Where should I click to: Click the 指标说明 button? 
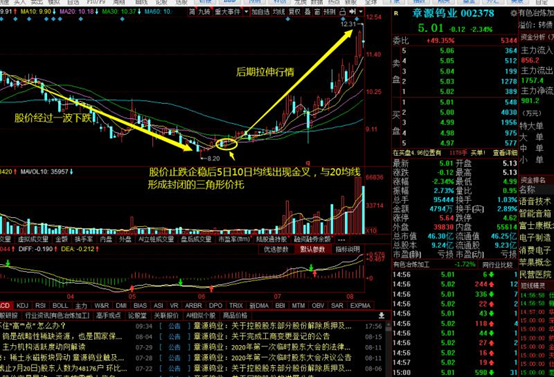click(348, 249)
